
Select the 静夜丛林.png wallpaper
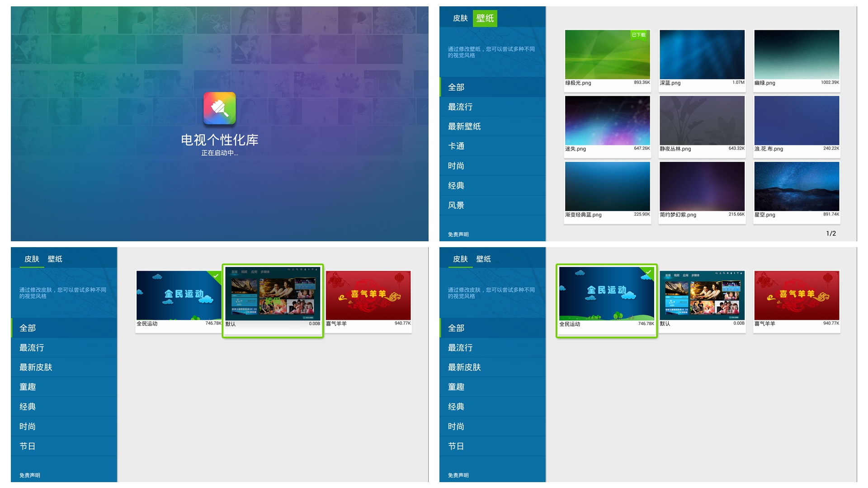point(702,121)
